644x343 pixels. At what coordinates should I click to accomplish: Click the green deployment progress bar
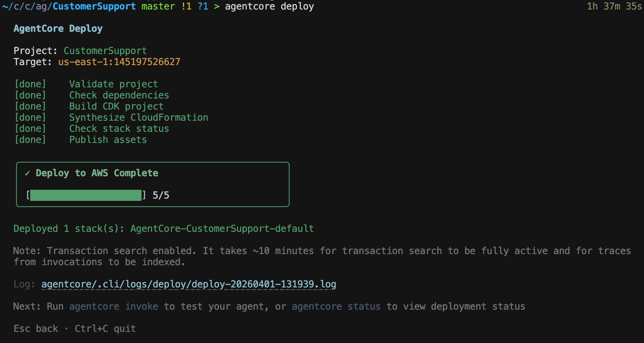coord(85,195)
